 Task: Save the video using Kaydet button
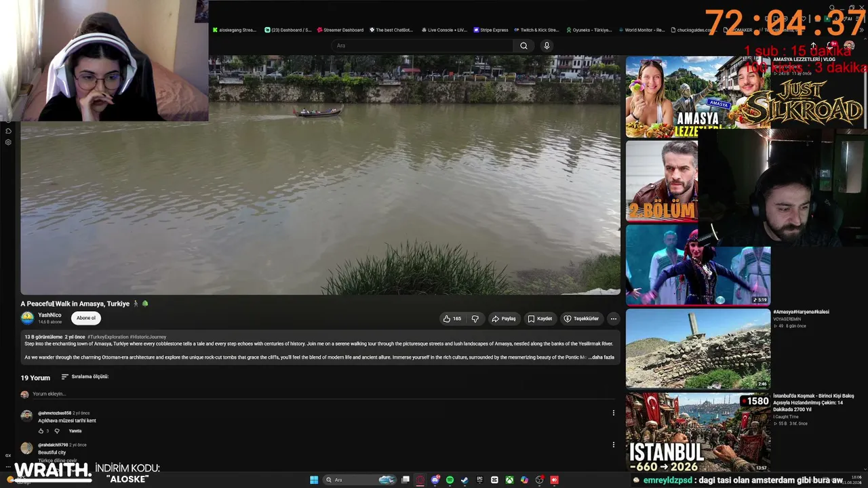pyautogui.click(x=540, y=319)
